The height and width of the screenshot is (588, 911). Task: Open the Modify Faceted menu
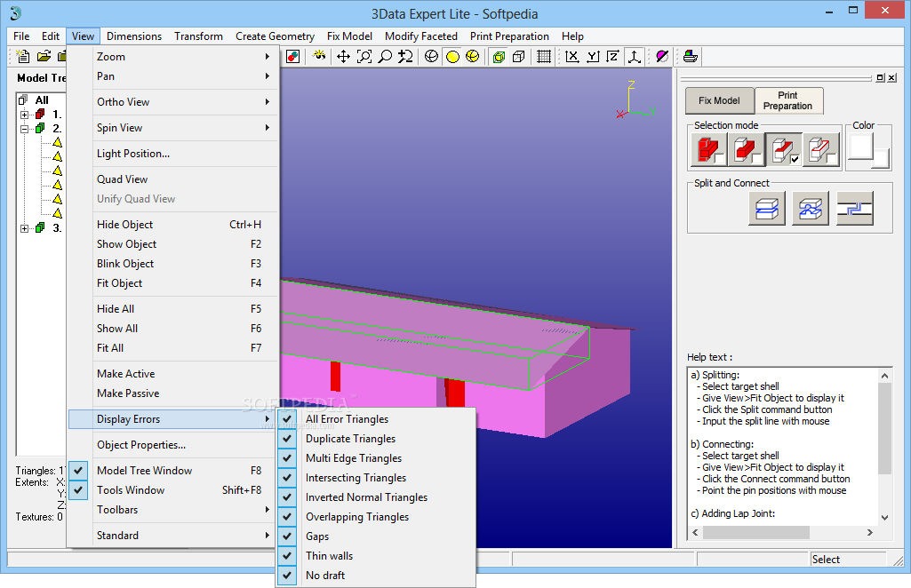tap(421, 36)
